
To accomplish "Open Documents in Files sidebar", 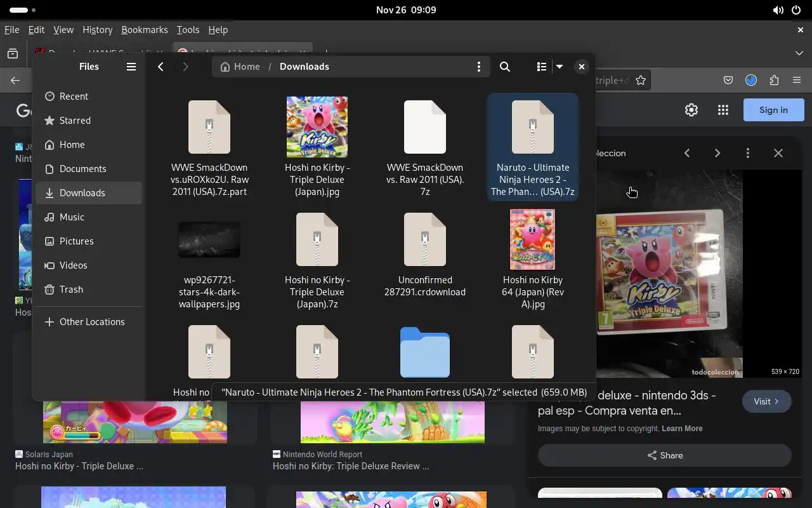I will click(89, 169).
